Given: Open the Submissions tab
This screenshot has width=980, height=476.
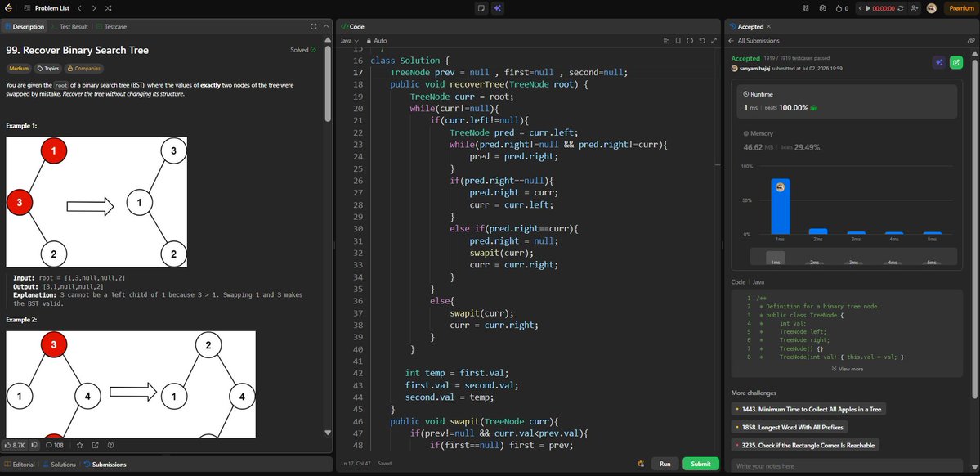Looking at the screenshot, I should pyautogui.click(x=105, y=465).
